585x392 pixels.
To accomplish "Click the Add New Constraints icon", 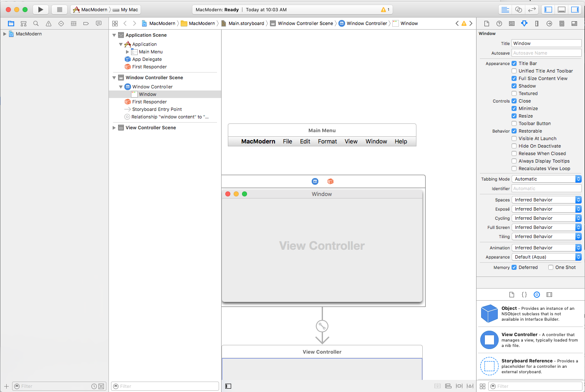I will [459, 386].
